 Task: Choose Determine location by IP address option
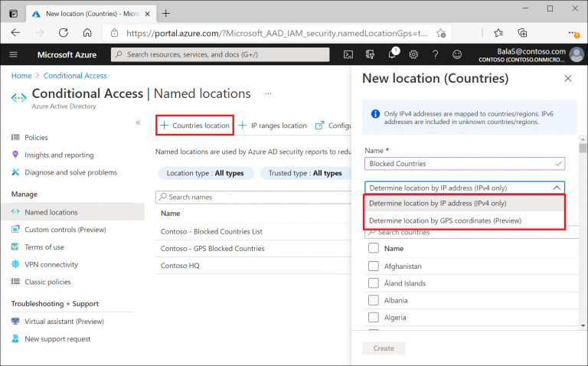tap(465, 203)
